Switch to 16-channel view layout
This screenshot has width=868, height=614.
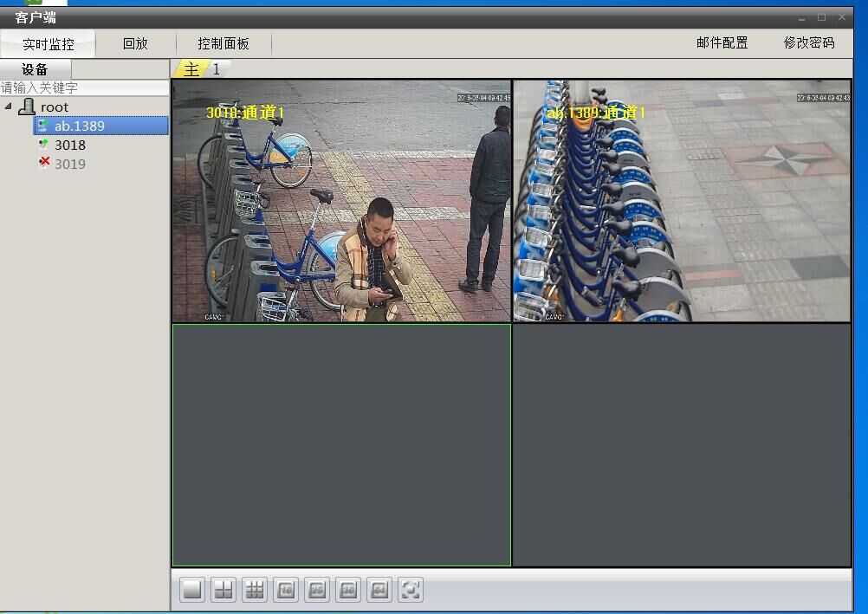286,591
